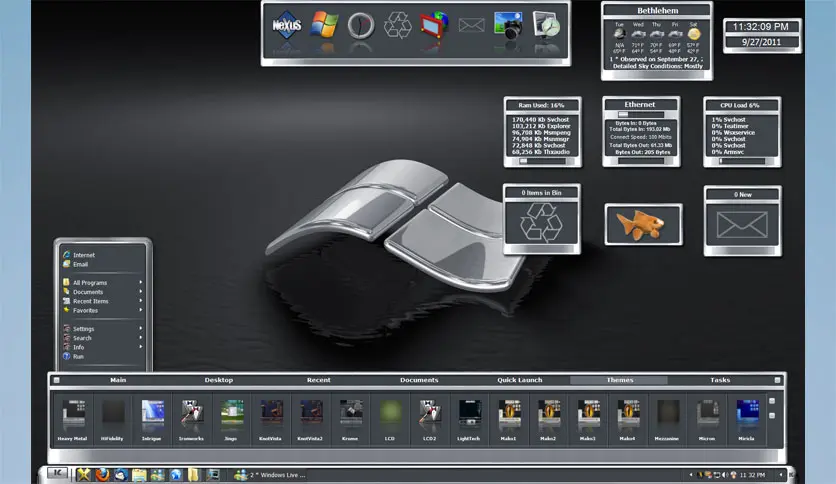Switch to the Tasks tab
Viewport: 836px width, 484px height.
pos(720,380)
